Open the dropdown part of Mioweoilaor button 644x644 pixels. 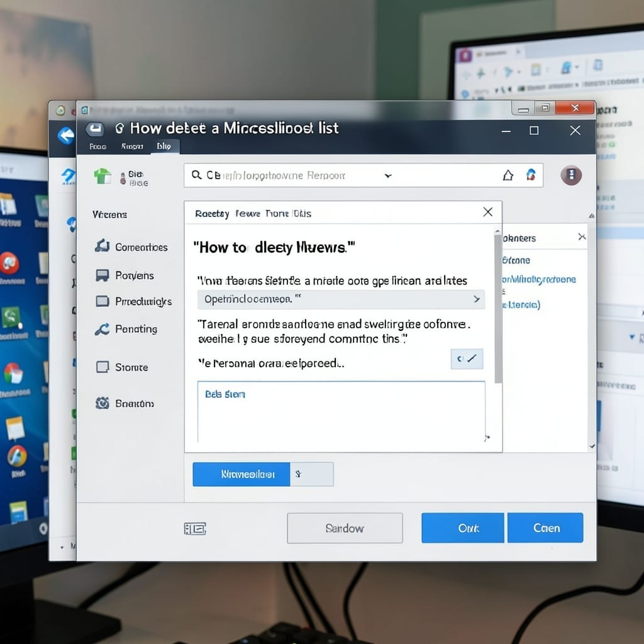(312, 474)
